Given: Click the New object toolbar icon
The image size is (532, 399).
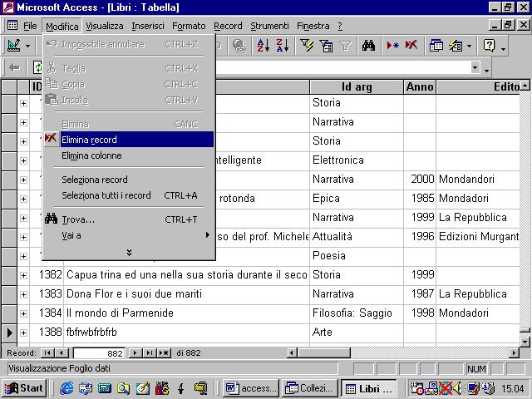Looking at the screenshot, I should click(456, 46).
